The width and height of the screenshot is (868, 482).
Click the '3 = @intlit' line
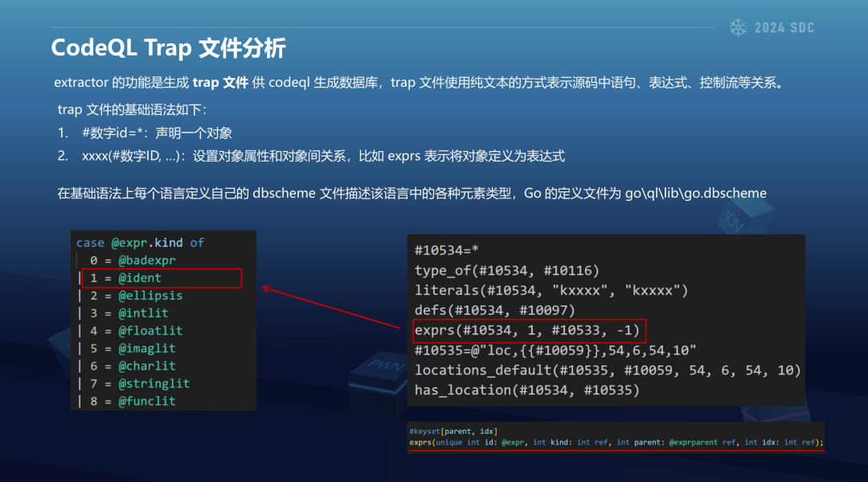click(x=129, y=313)
